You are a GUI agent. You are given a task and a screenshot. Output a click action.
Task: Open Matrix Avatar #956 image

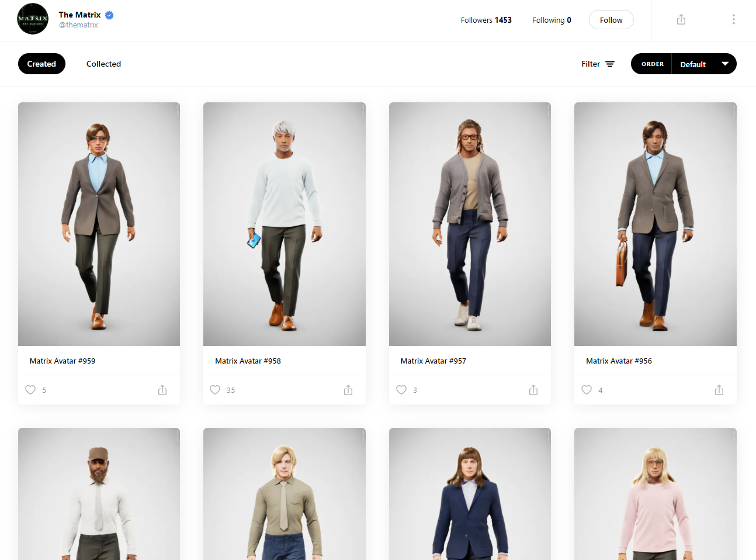click(x=656, y=224)
